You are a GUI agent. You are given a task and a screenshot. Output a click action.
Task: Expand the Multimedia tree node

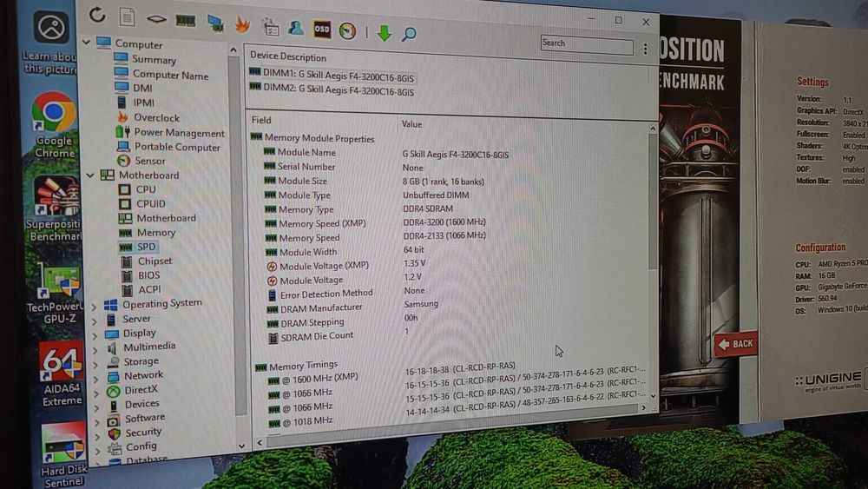pos(95,349)
